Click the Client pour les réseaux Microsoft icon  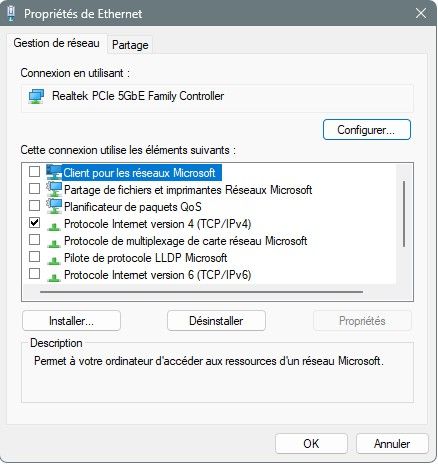54,172
